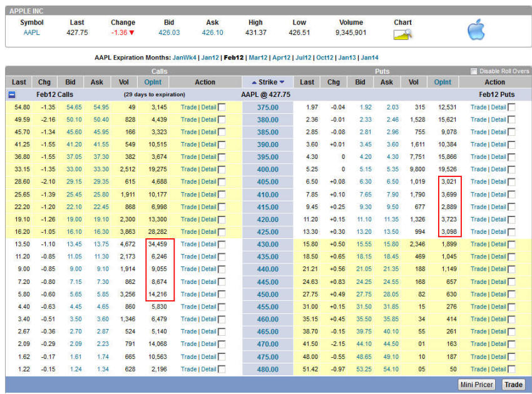Viewport: 532px width, 394px height.
Task: Tick the call checkbox on 480.00 row
Action: click(x=222, y=369)
